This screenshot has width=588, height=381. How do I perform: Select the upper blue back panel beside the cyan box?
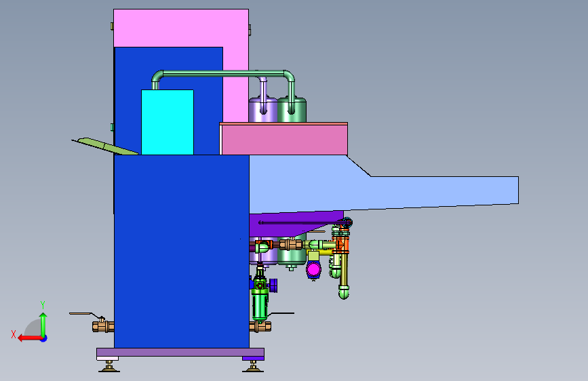tap(169, 68)
